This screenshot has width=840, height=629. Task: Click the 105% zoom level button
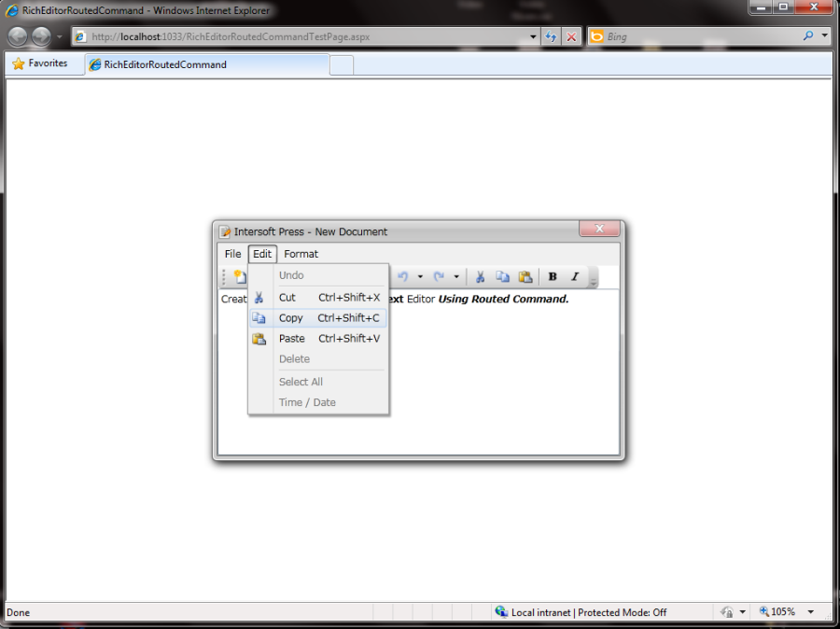click(777, 612)
